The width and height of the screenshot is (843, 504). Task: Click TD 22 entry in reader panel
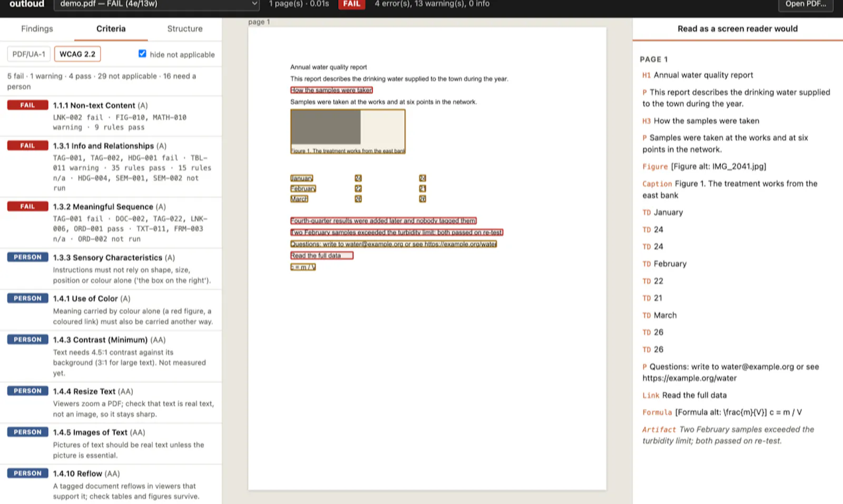point(653,281)
